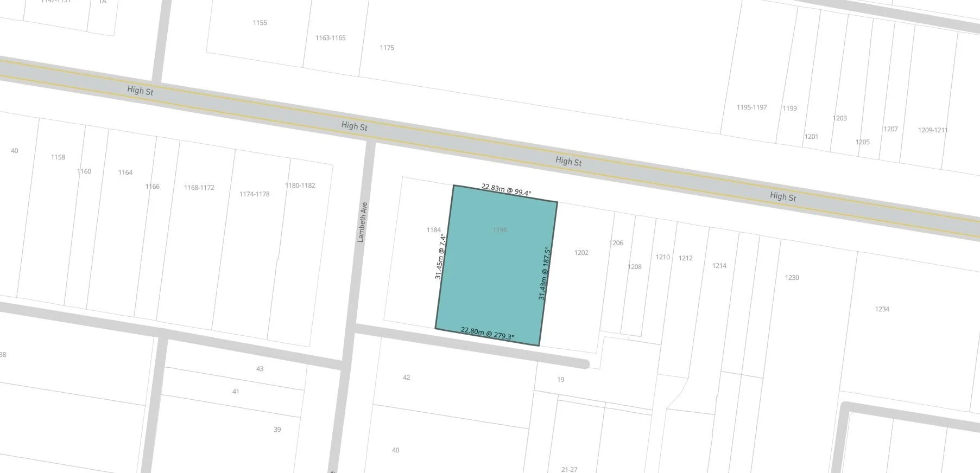Click the "22.83m @ 99.4°" boundary measurement
Viewport: 980px width, 473px height.
(x=506, y=190)
